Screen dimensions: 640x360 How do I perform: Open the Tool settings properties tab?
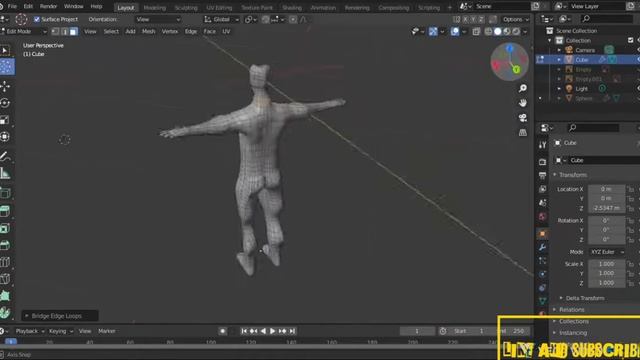(542, 144)
